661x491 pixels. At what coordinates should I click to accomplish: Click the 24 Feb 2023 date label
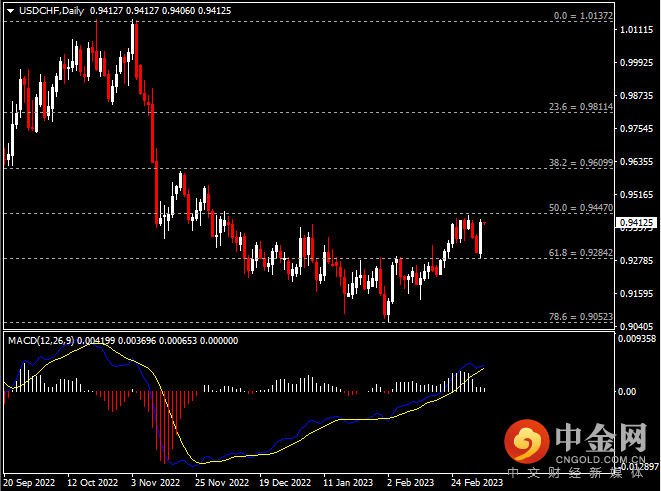pos(477,483)
